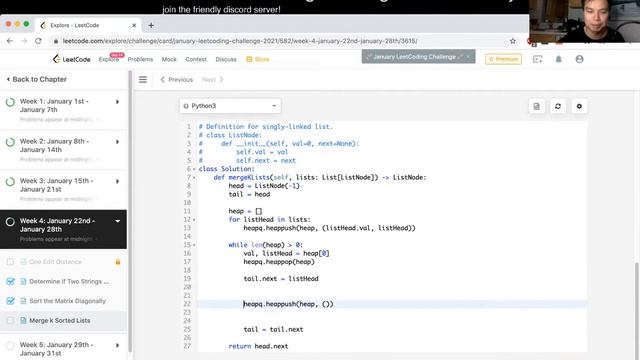Open the Python3 language dropdown
The height and width of the screenshot is (360, 640).
click(230, 106)
